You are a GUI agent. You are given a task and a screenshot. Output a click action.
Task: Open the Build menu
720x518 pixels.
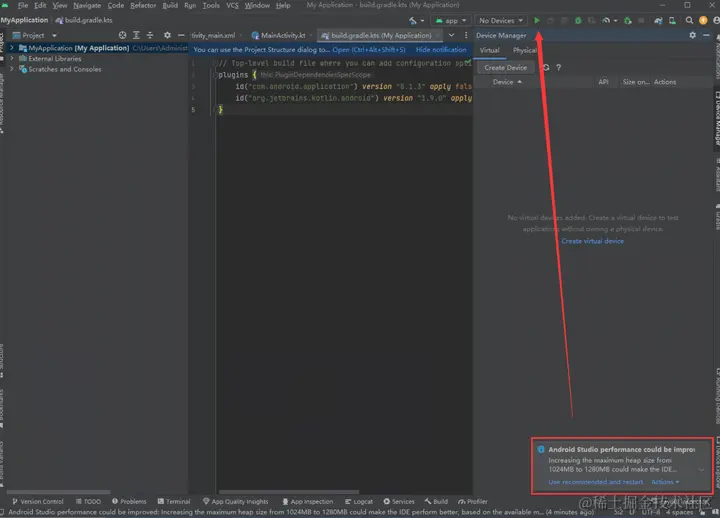click(170, 6)
